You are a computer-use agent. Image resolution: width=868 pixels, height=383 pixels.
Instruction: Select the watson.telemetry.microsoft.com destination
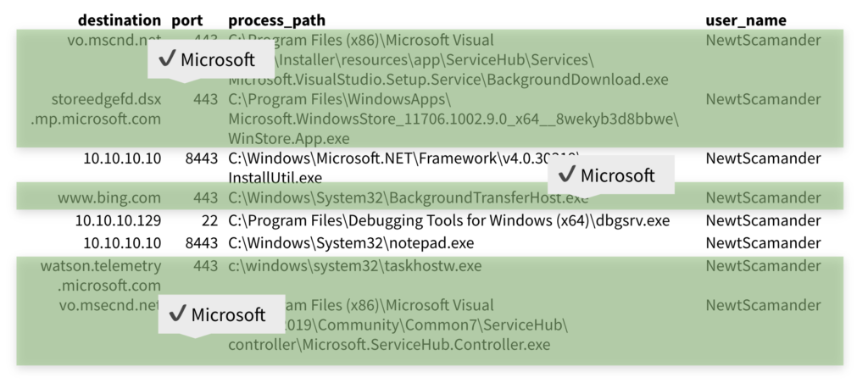101,275
